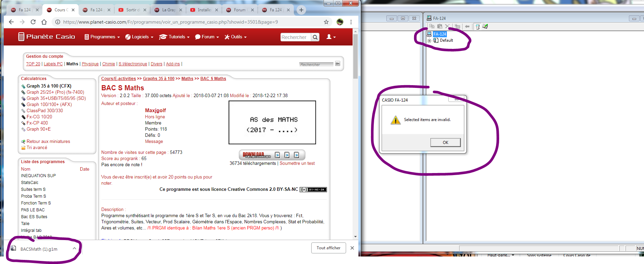Click Soumettre un test link
Image resolution: width=644 pixels, height=264 pixels.
click(297, 163)
